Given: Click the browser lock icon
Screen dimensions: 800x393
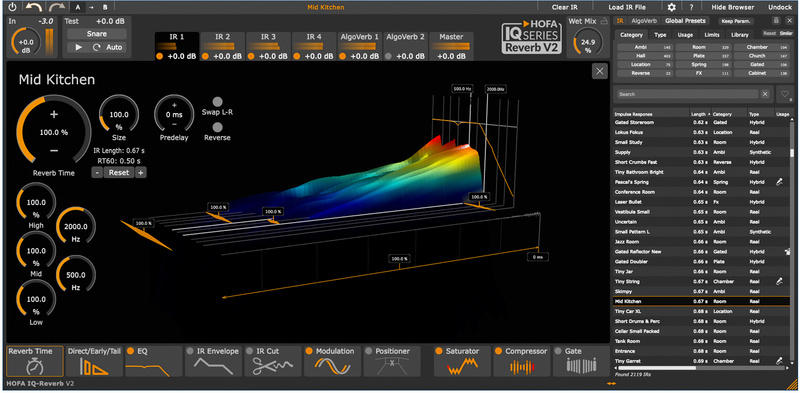Looking at the screenshot, I should [776, 20].
